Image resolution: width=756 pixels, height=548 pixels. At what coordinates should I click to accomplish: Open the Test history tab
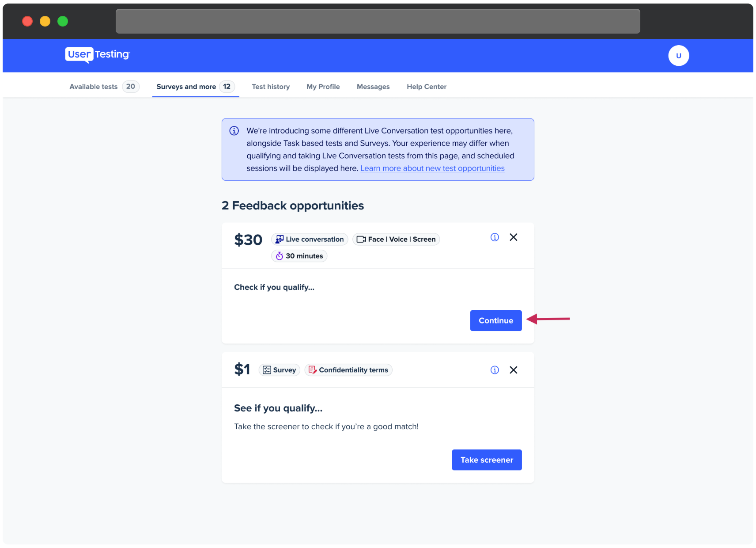(x=271, y=87)
